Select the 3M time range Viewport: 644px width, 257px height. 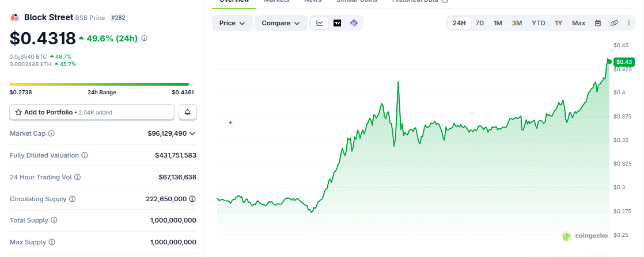tap(517, 23)
